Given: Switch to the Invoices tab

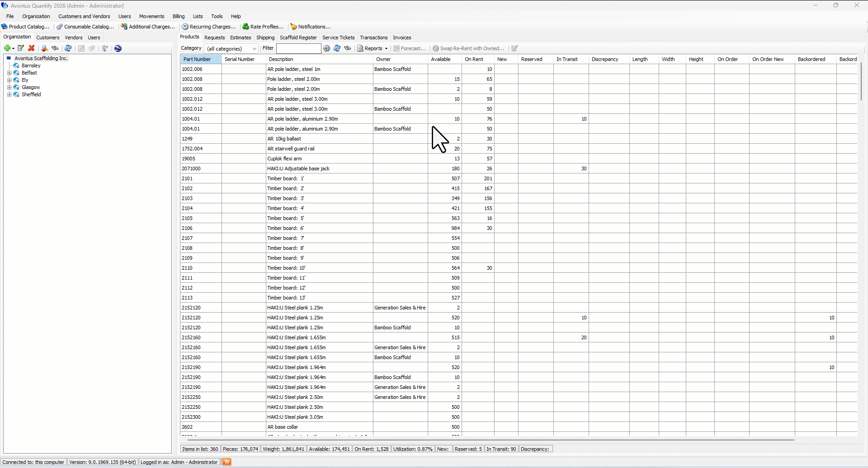Looking at the screenshot, I should tap(402, 37).
